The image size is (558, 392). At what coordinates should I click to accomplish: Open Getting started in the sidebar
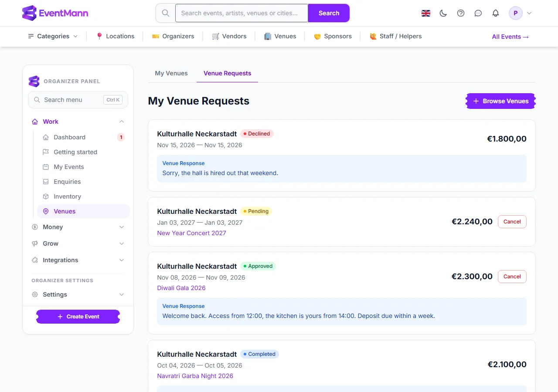[83, 152]
